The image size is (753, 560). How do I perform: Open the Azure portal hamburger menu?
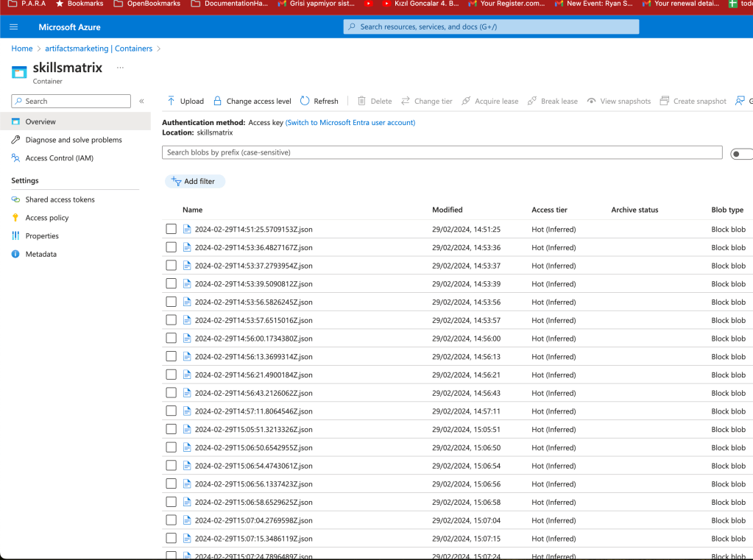click(13, 27)
